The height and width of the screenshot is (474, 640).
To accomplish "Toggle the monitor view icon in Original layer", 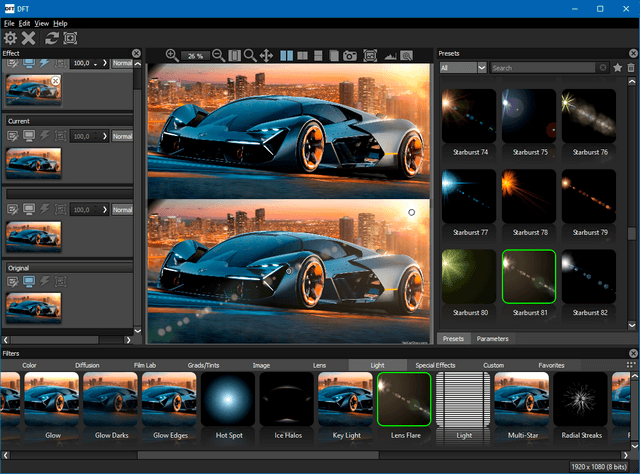I will (x=29, y=283).
